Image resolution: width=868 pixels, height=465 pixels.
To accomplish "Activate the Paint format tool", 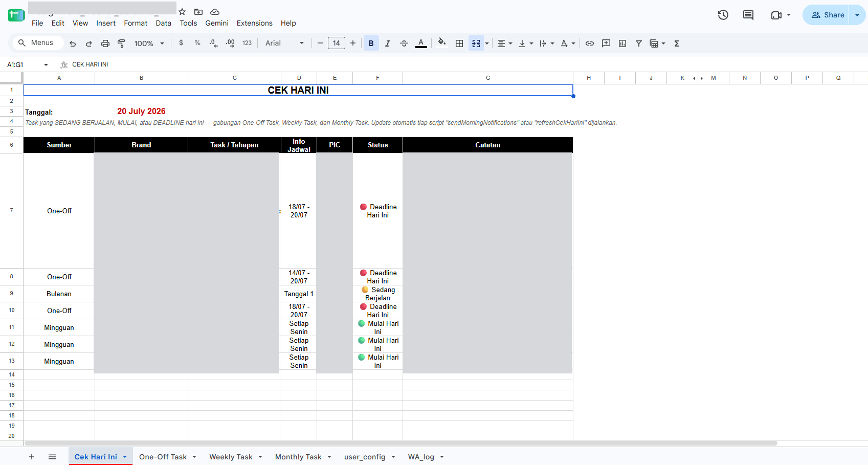I will click(x=121, y=43).
